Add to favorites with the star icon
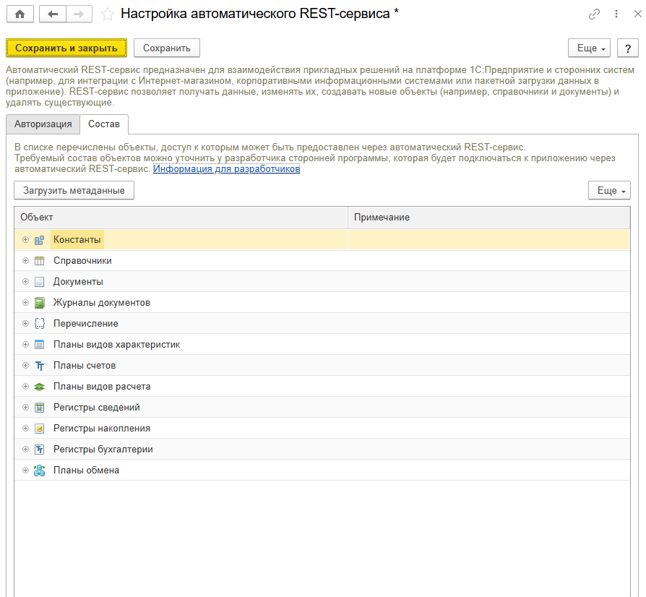Image resolution: width=646 pixels, height=597 pixels. [107, 14]
